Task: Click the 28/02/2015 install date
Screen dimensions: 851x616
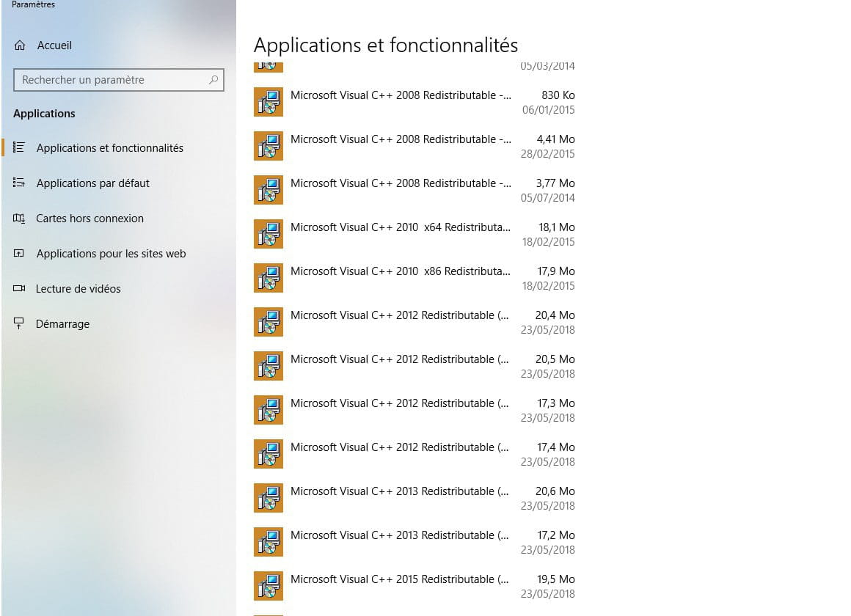Action: (x=547, y=153)
